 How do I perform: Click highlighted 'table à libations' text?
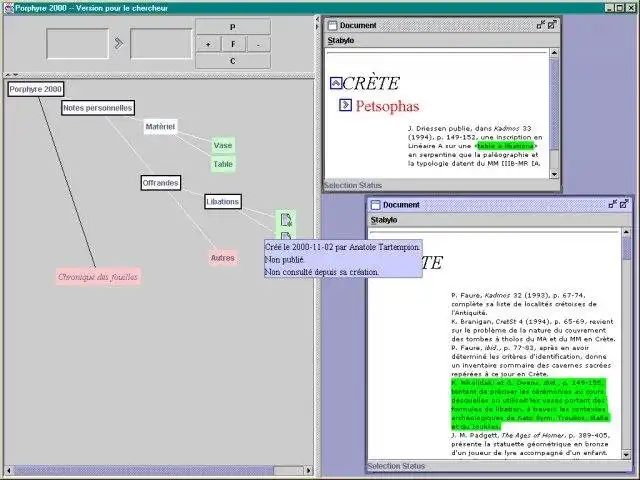[505, 146]
